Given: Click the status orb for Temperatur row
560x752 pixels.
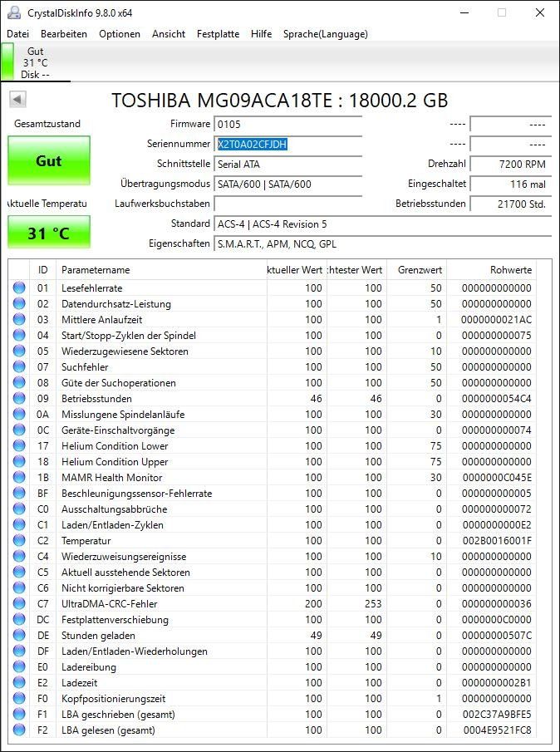Looking at the screenshot, I should click(19, 540).
